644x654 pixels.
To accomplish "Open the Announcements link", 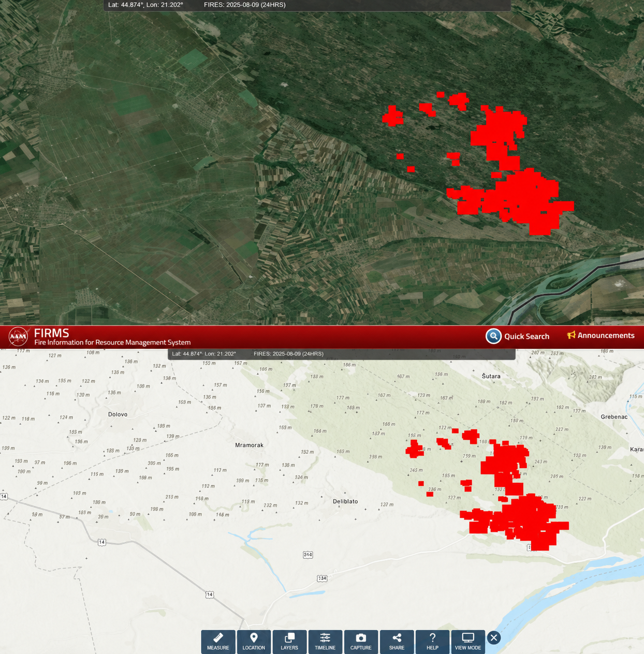I will click(601, 335).
